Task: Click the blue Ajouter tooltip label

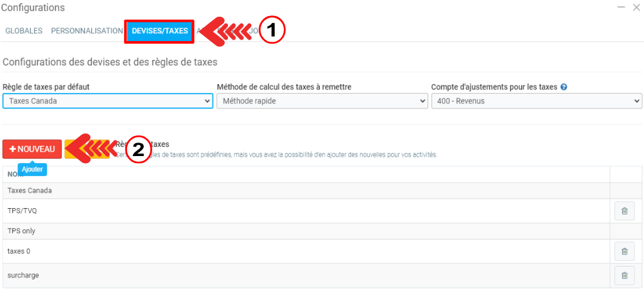Action: [x=32, y=170]
